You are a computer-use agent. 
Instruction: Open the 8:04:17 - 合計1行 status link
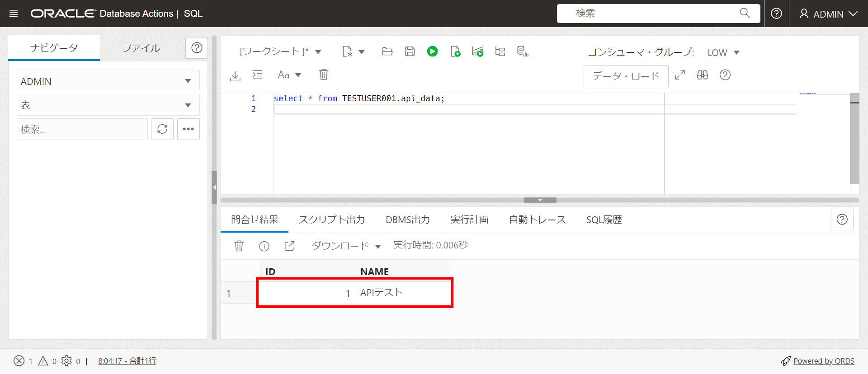127,361
